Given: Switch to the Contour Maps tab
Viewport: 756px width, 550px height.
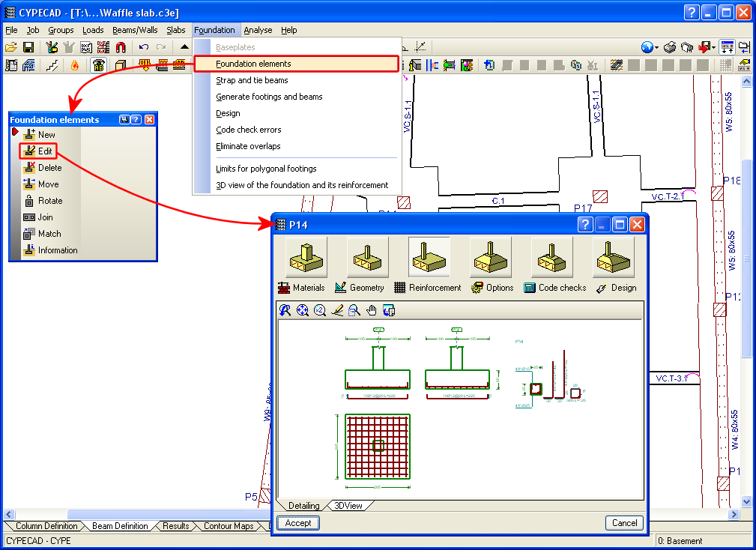Looking at the screenshot, I should click(x=229, y=526).
